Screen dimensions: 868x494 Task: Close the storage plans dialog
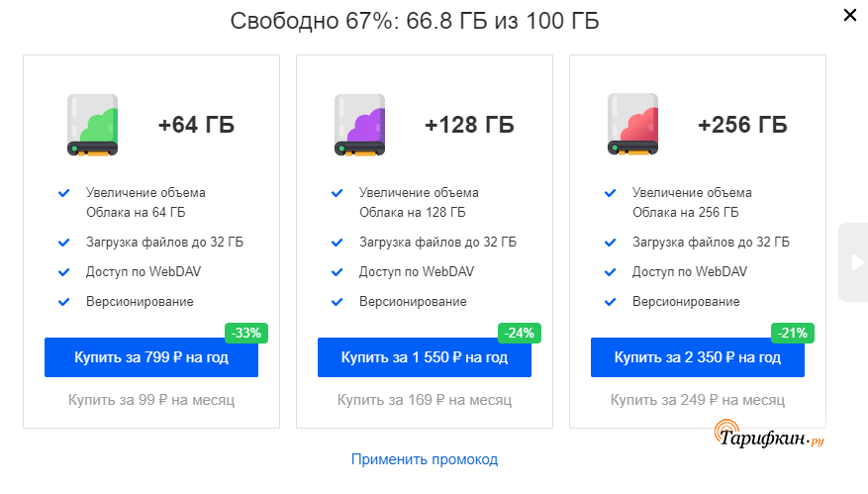pos(850,15)
